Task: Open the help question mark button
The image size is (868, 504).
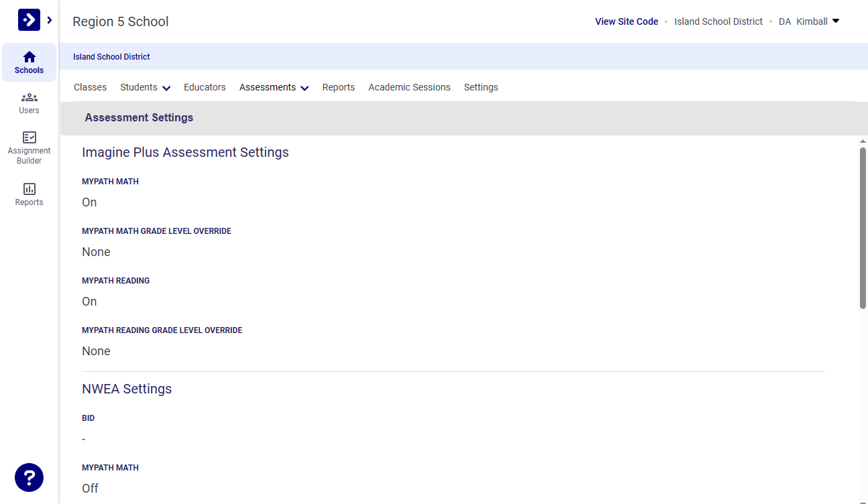Action: (x=29, y=477)
